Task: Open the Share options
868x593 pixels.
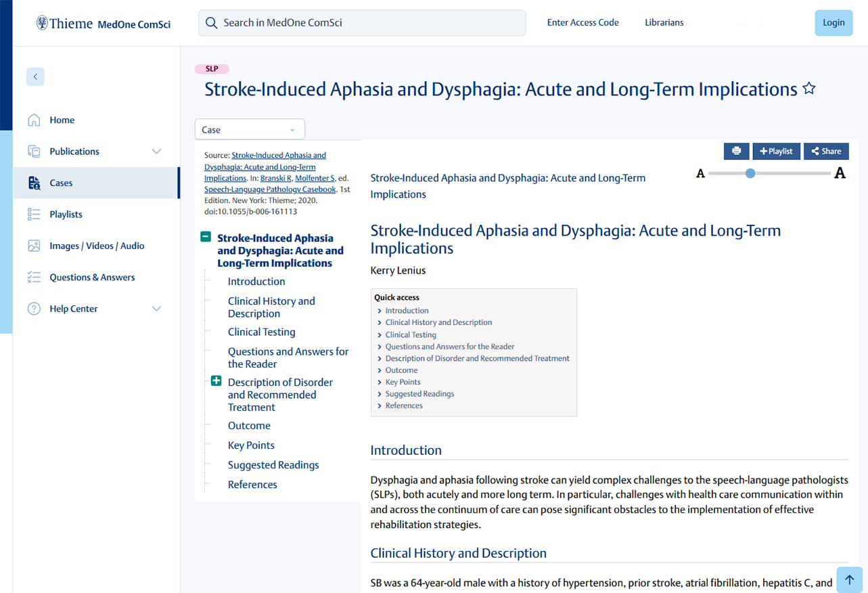Action: (825, 151)
